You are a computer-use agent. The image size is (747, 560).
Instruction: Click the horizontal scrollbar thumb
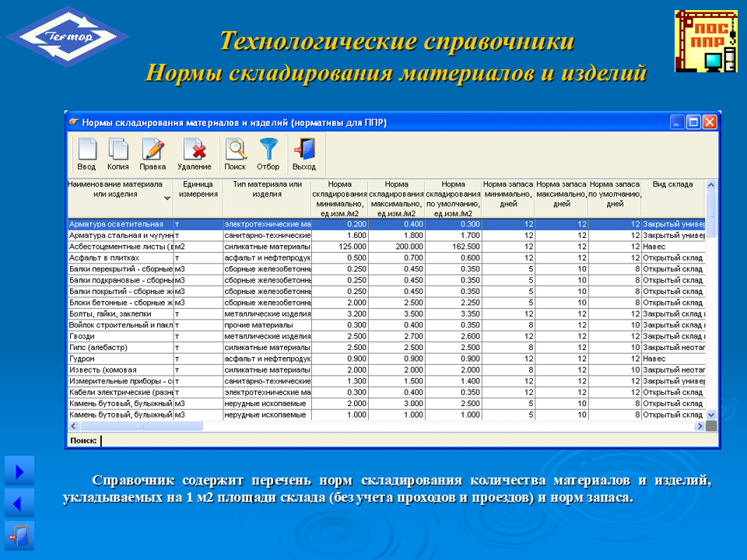[x=141, y=426]
